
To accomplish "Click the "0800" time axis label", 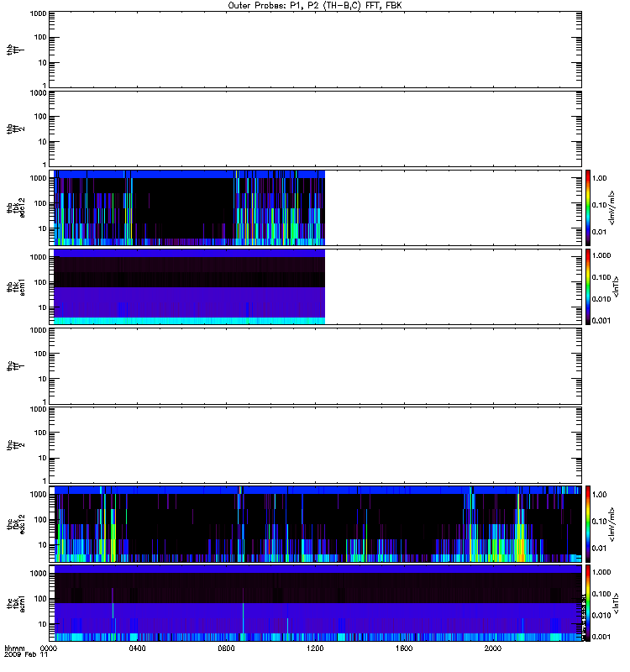I will tap(226, 648).
